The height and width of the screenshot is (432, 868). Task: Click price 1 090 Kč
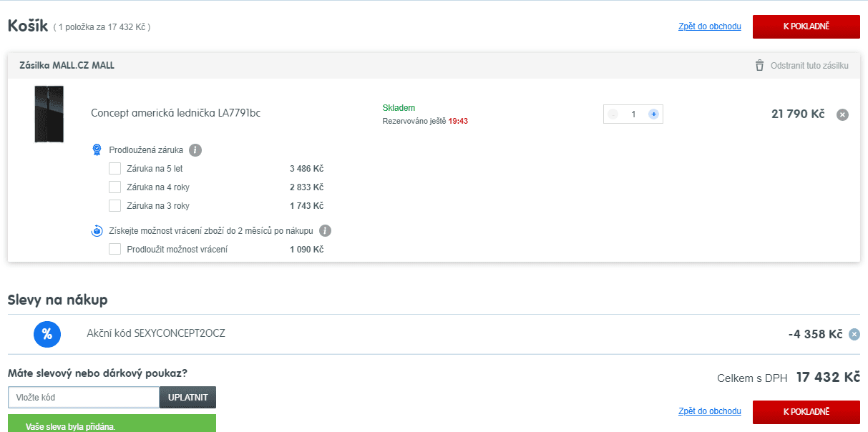click(x=306, y=250)
